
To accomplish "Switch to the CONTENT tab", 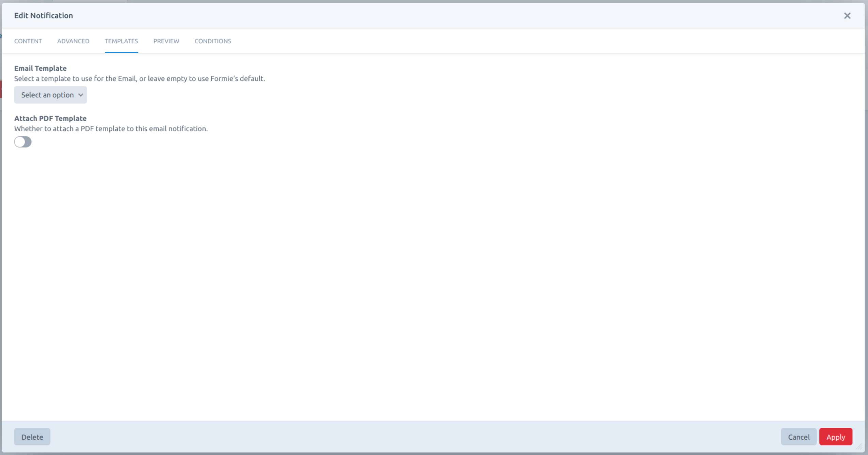I will (28, 41).
